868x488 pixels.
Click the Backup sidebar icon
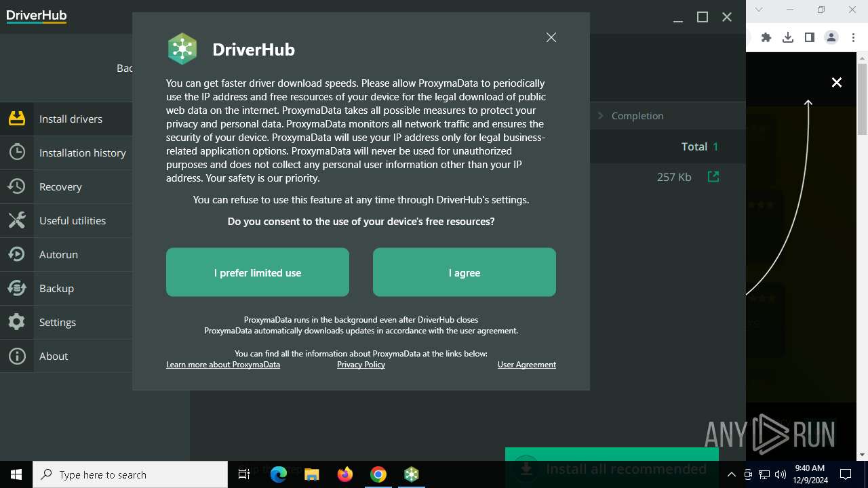point(17,288)
